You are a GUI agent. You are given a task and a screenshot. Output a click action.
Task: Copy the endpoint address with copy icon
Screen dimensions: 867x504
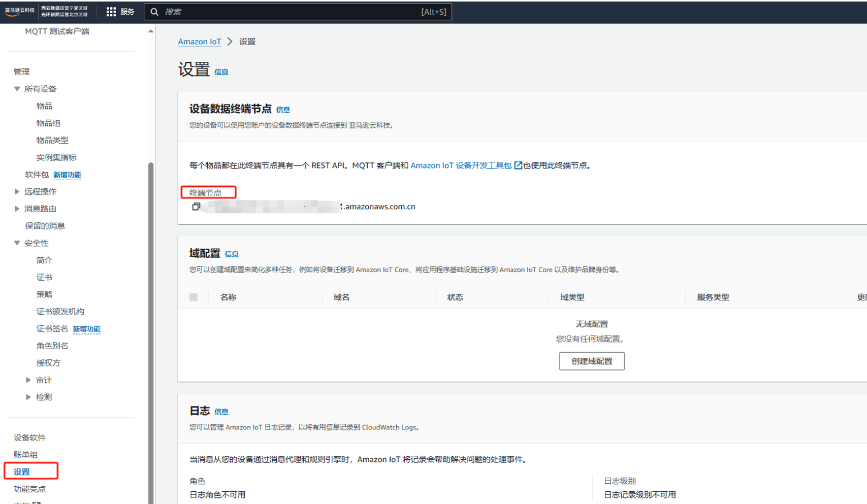pos(196,207)
